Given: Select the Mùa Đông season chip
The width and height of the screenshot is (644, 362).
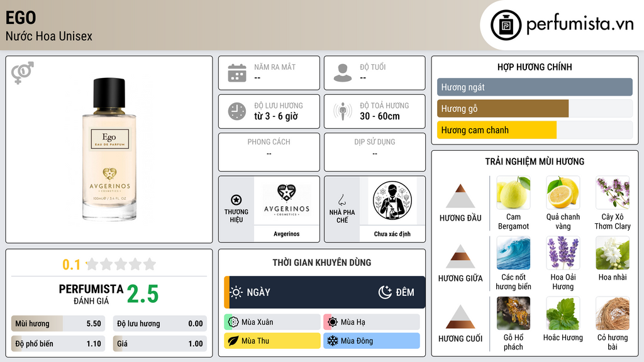Looking at the screenshot, I should pyautogui.click(x=372, y=341).
